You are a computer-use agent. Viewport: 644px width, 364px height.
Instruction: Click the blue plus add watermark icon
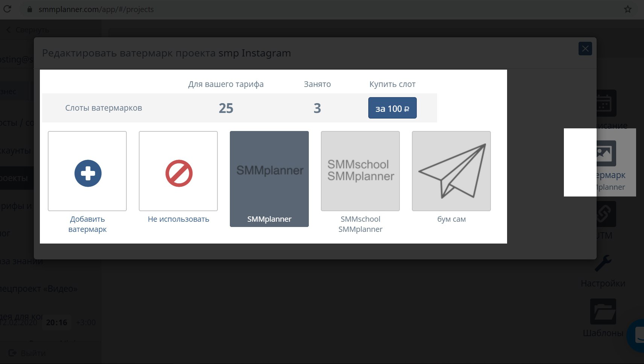click(x=88, y=173)
